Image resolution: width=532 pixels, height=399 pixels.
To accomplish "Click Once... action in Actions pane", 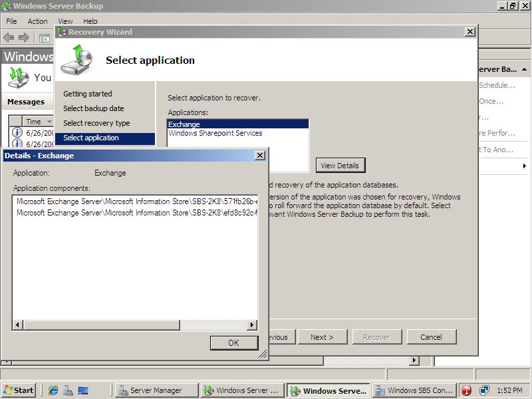I will coord(491,101).
